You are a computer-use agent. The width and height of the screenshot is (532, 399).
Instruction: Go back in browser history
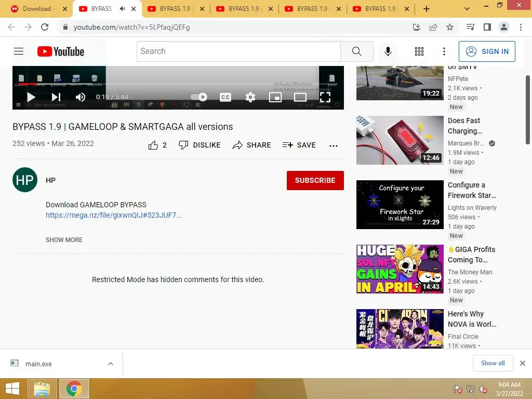pos(11,27)
